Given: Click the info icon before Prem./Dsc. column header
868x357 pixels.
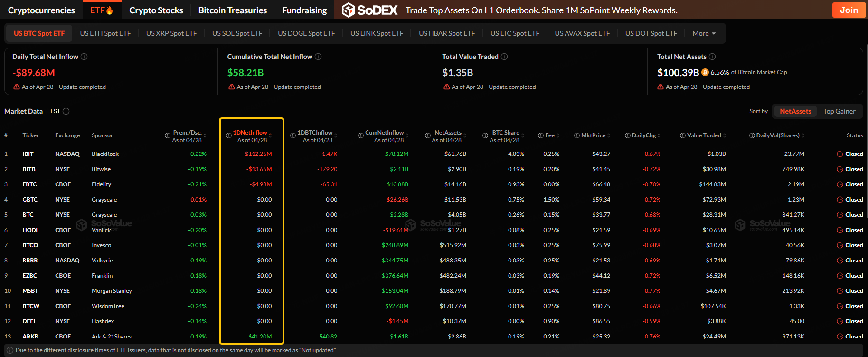Looking at the screenshot, I should pos(168,135).
